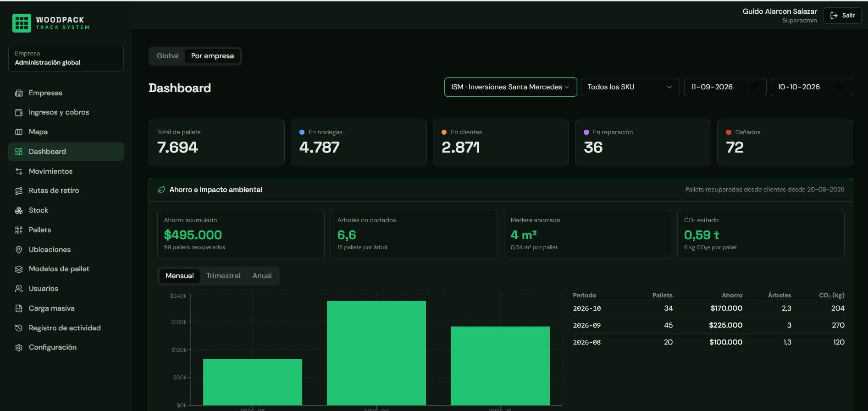Click the En clientes card
Screen dimensions: 868x411
pyautogui.click(x=501, y=142)
